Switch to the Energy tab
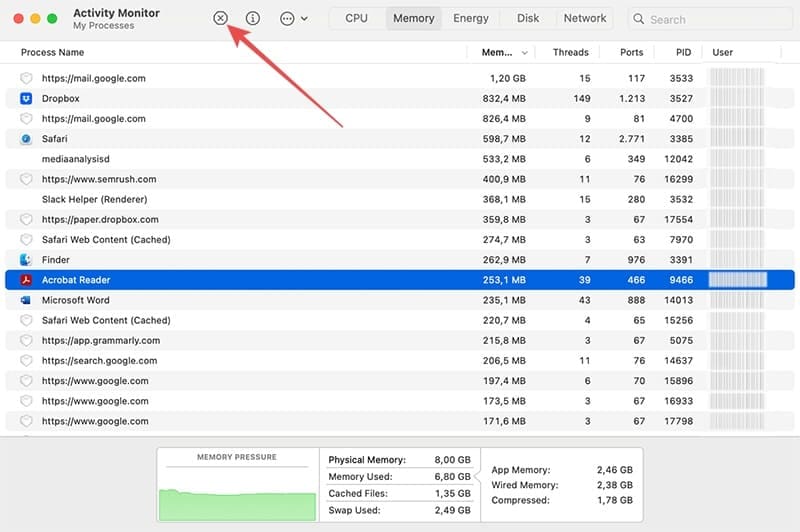The image size is (800, 532). pyautogui.click(x=470, y=18)
